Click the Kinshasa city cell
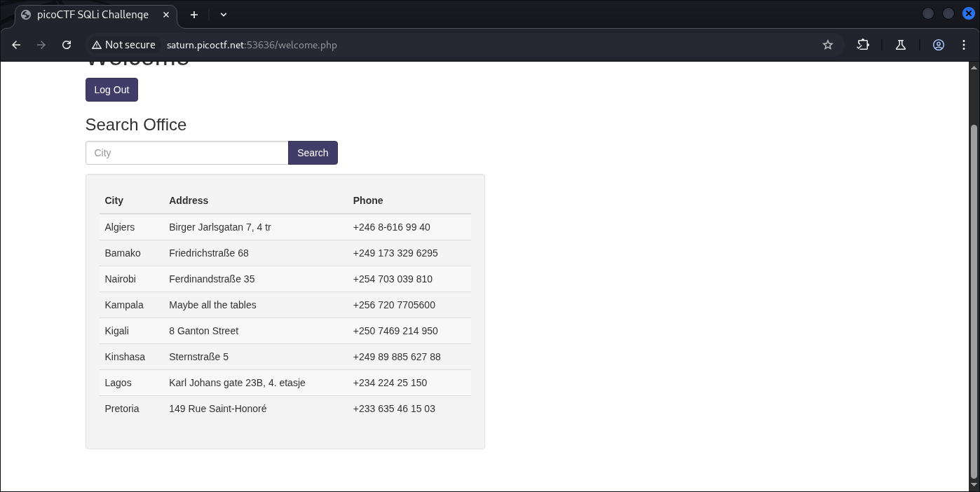This screenshot has height=492, width=980. click(125, 357)
